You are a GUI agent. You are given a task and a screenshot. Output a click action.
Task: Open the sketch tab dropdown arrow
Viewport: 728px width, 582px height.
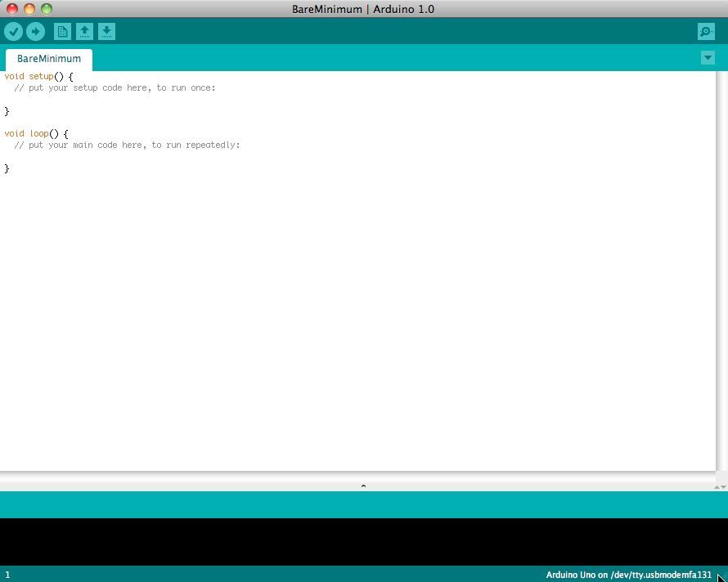(707, 58)
